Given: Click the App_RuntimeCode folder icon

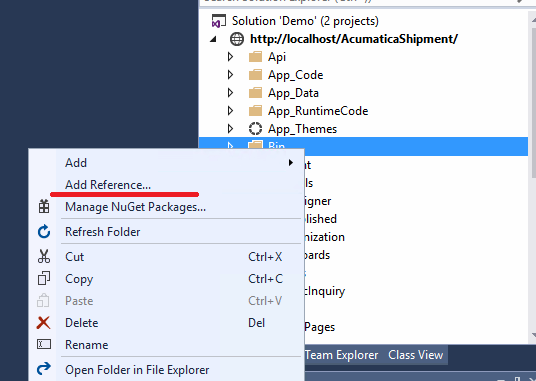Looking at the screenshot, I should (255, 111).
